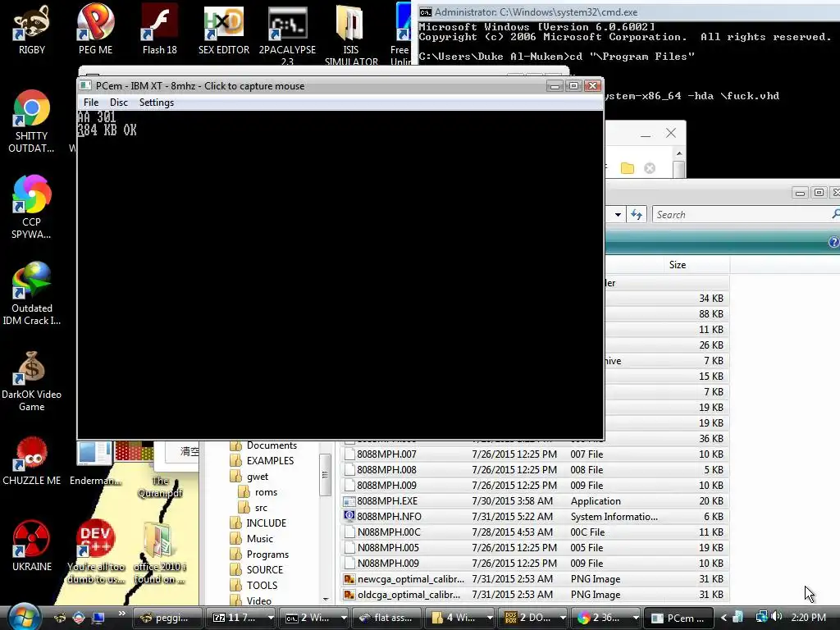The image size is (840, 630).
Task: Click the Explorer help question mark icon
Action: pos(833,242)
